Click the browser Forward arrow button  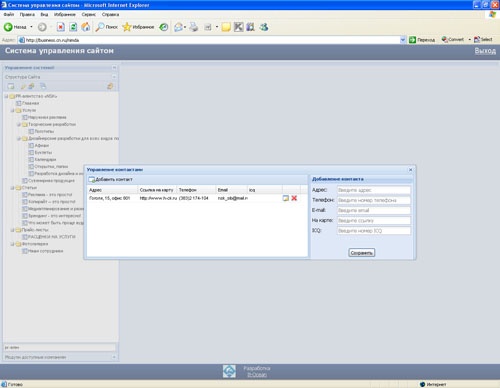(x=42, y=27)
